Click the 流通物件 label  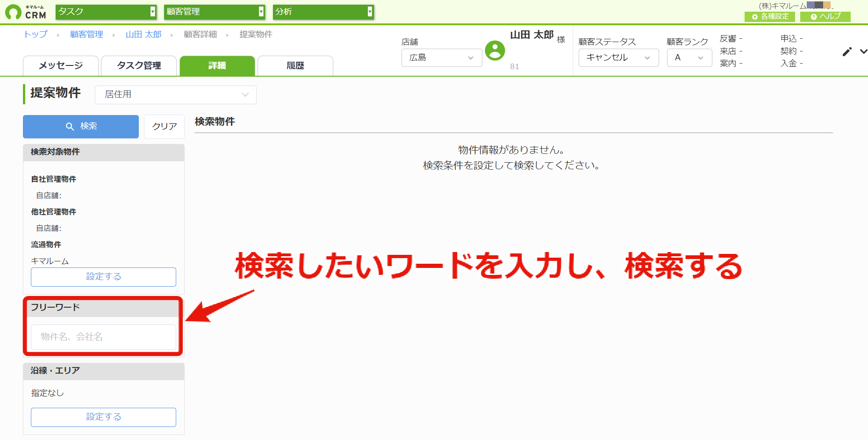46,245
